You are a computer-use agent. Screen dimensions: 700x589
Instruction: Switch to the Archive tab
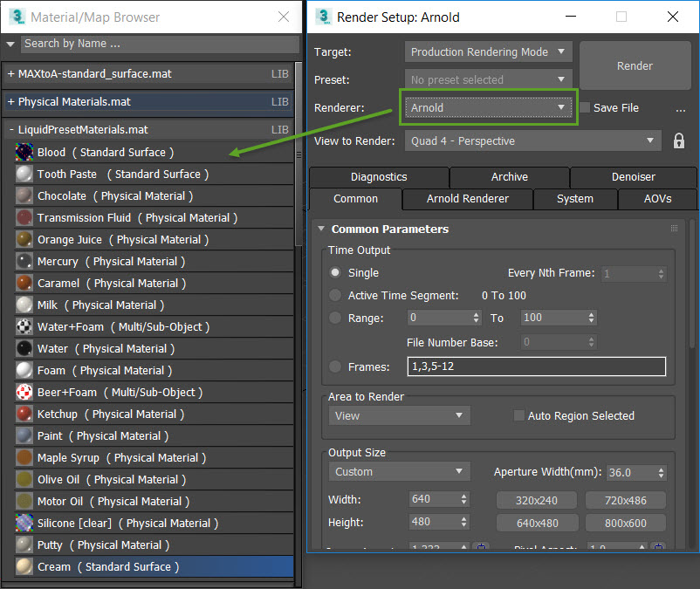coord(510,177)
